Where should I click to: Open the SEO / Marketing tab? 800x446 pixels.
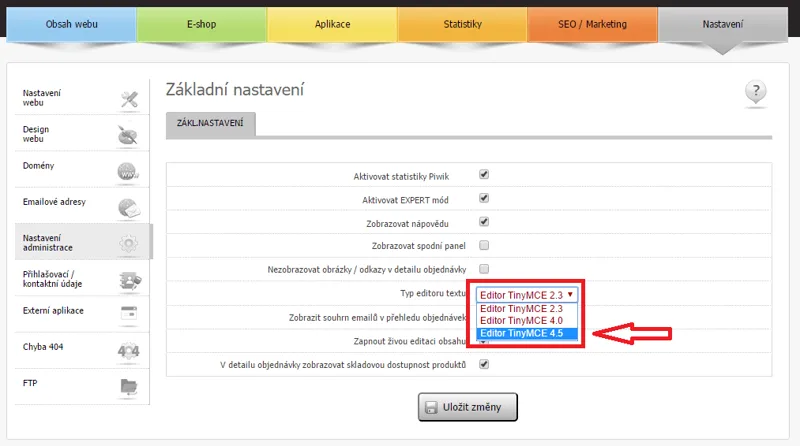[592, 24]
